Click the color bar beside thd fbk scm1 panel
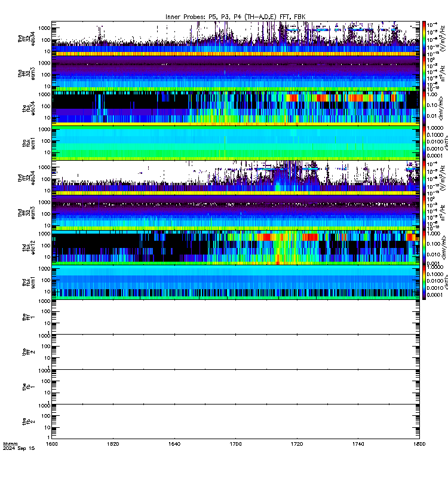Screen dimensions: 448x478 (424, 282)
